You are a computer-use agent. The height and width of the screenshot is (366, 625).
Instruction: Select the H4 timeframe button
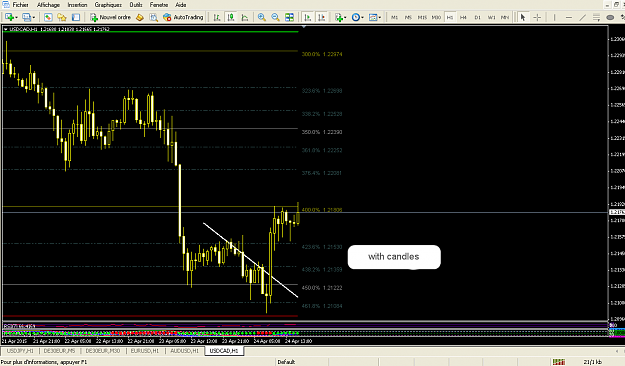[x=463, y=17]
